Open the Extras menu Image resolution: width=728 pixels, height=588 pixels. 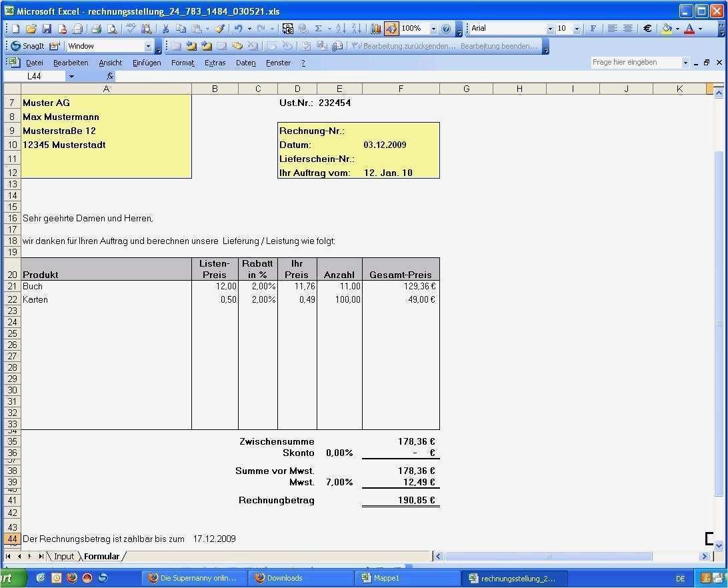(x=215, y=63)
